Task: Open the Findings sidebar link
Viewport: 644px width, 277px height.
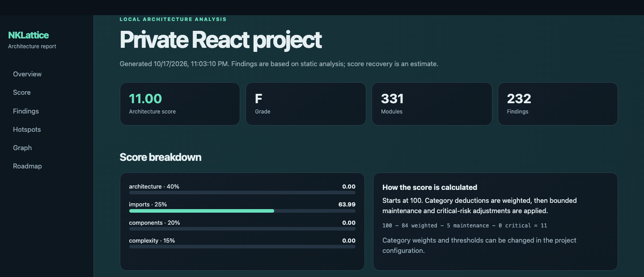Action: pyautogui.click(x=26, y=111)
